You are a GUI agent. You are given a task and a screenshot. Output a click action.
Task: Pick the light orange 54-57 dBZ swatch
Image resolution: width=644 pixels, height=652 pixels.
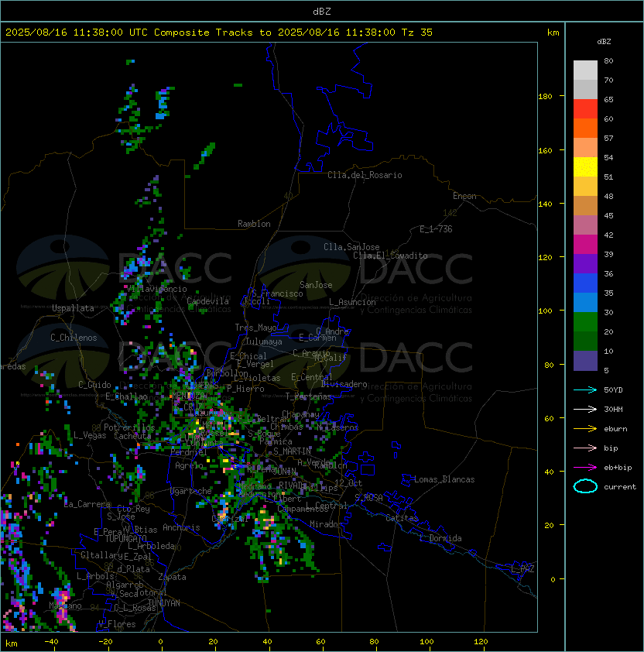(x=585, y=148)
